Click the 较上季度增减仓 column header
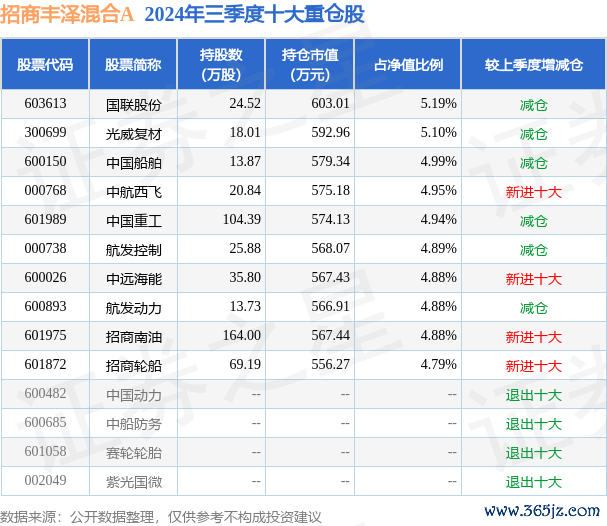 (533, 65)
